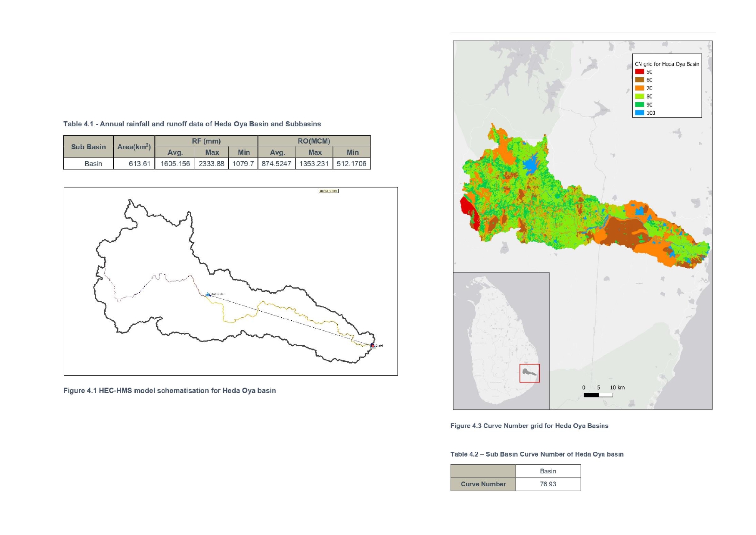
Task: Select the brown CN 60 legend swatch
Action: click(639, 80)
